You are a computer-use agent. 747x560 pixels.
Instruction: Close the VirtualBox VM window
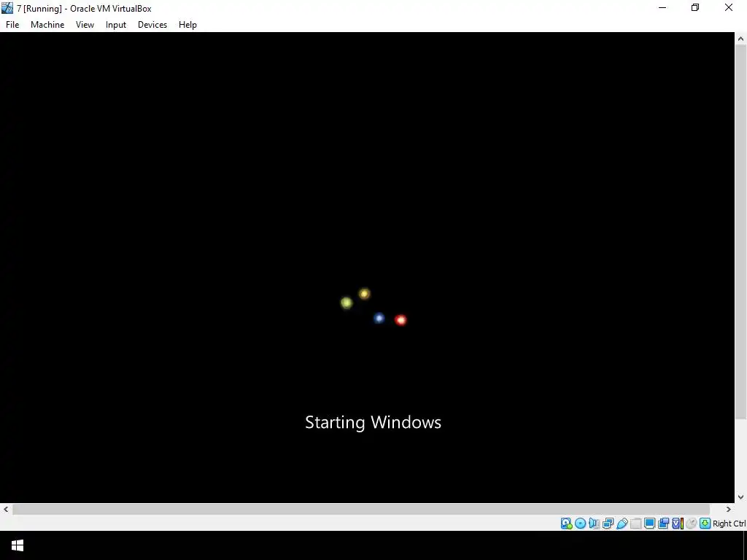coord(729,7)
